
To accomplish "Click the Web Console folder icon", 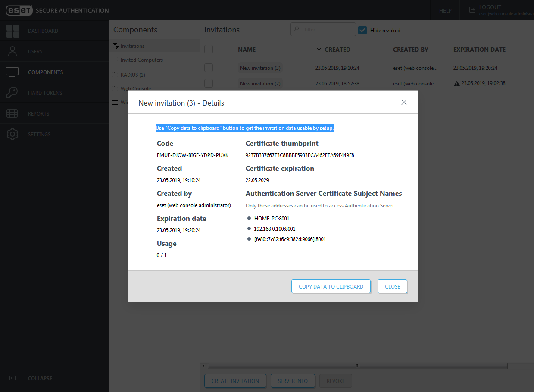I will (115, 88).
